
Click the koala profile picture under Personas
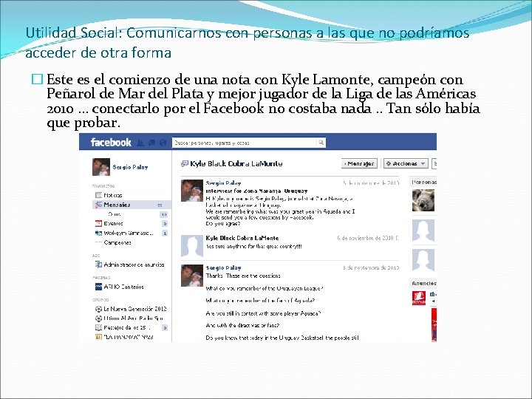point(423,200)
